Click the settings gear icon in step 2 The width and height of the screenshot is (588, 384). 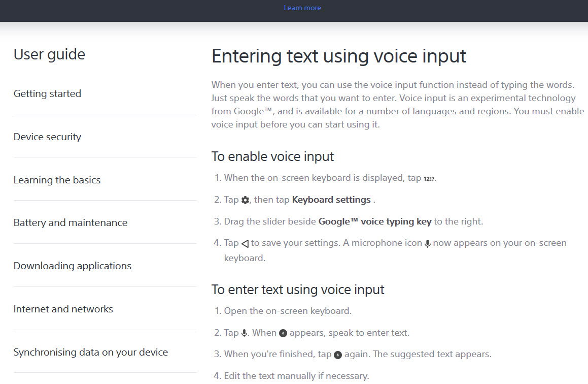[x=246, y=200]
